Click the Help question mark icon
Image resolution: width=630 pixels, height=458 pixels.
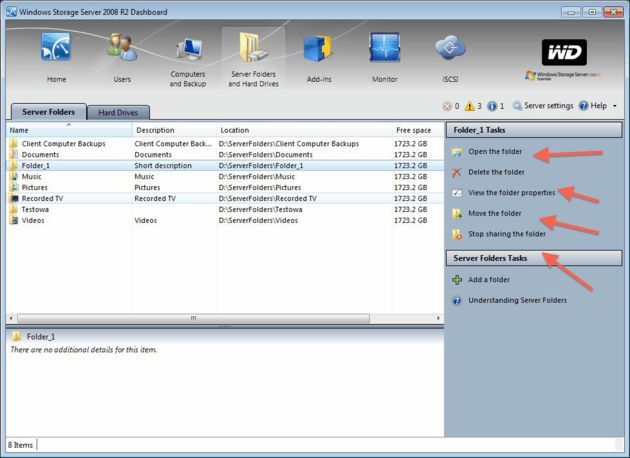pos(583,106)
